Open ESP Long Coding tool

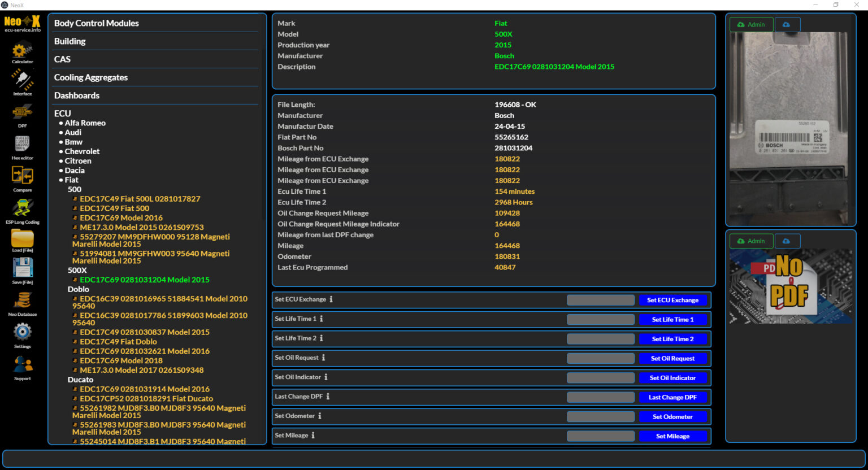[x=22, y=208]
